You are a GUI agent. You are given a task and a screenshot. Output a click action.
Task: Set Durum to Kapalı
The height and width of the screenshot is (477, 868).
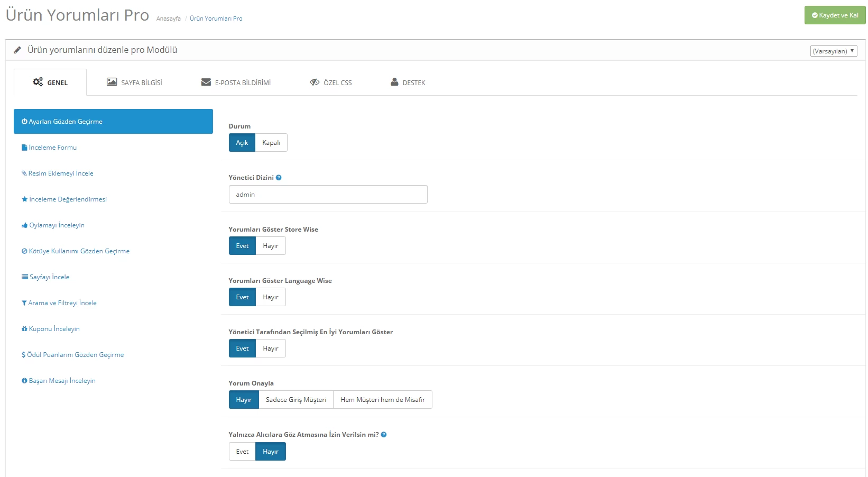(x=271, y=142)
